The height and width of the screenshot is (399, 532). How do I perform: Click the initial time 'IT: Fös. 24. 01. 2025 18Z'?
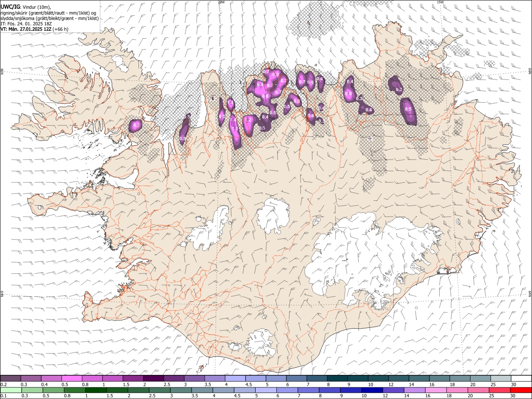(26, 24)
